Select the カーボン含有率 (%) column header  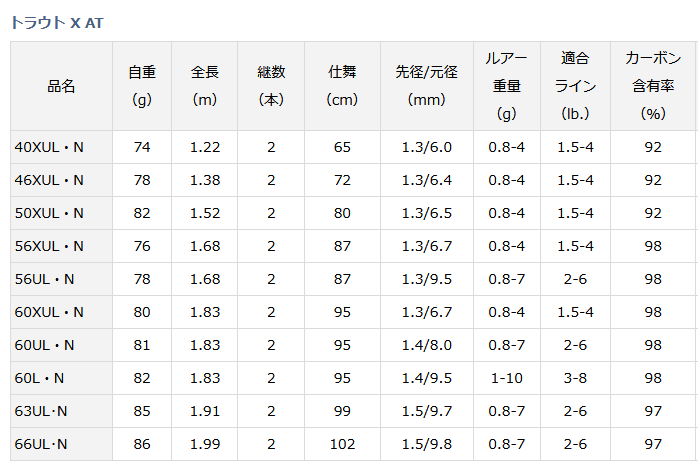(653, 86)
